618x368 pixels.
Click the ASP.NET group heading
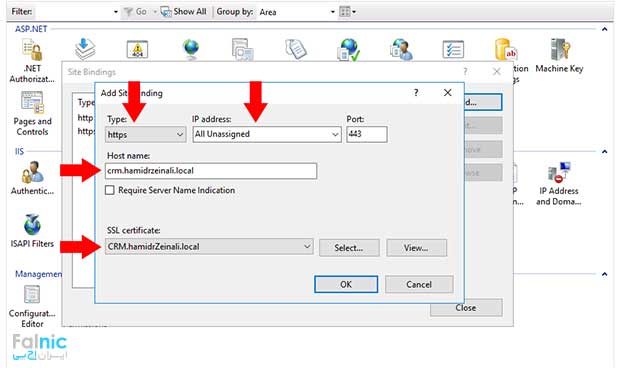(31, 29)
